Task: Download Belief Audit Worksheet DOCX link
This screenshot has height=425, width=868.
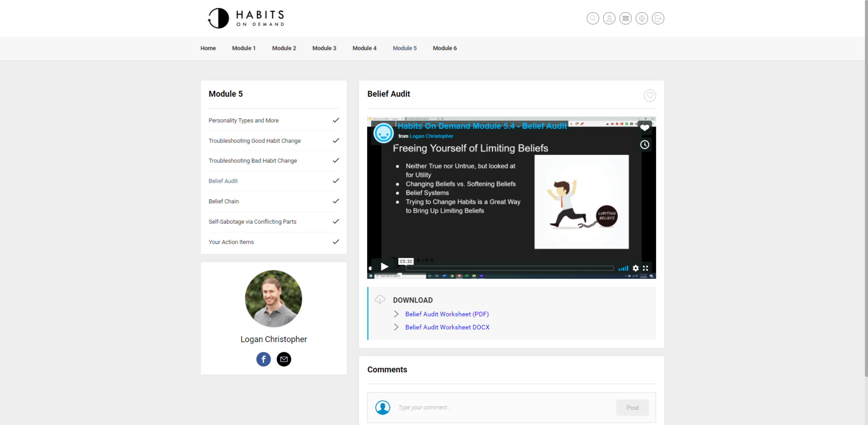Action: 447,327
